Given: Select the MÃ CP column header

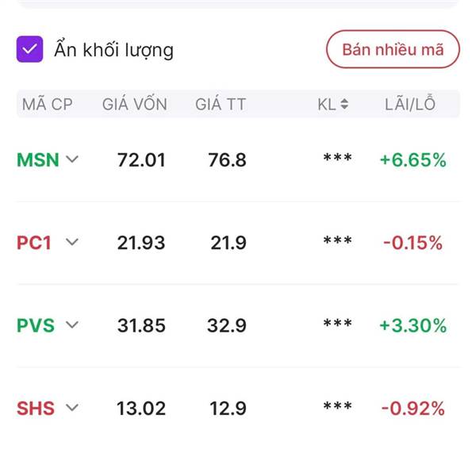Looking at the screenshot, I should 48,104.
